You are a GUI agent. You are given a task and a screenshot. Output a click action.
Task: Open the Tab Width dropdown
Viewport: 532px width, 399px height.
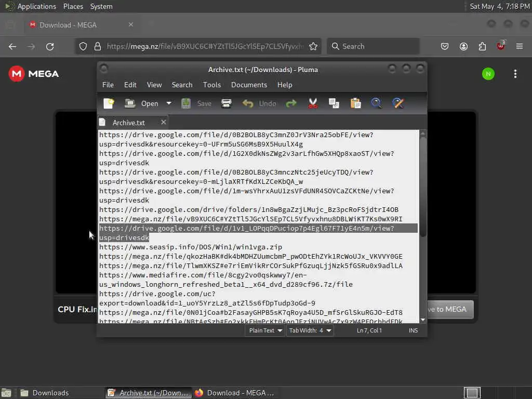pyautogui.click(x=310, y=330)
